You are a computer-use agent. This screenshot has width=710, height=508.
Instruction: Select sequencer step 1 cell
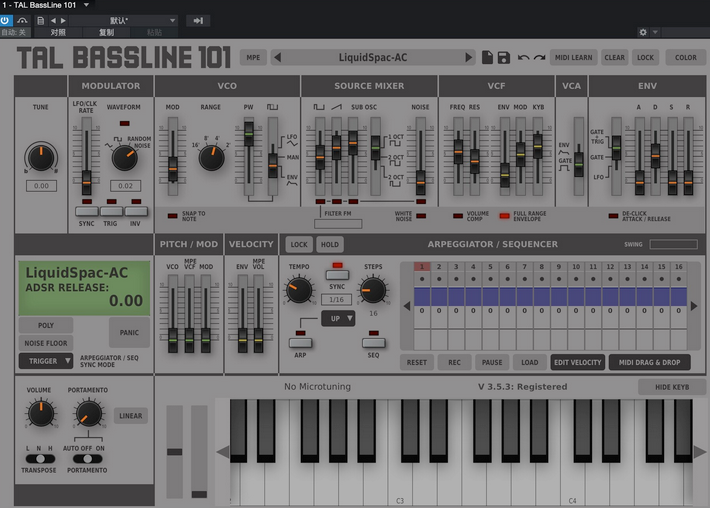(422, 267)
